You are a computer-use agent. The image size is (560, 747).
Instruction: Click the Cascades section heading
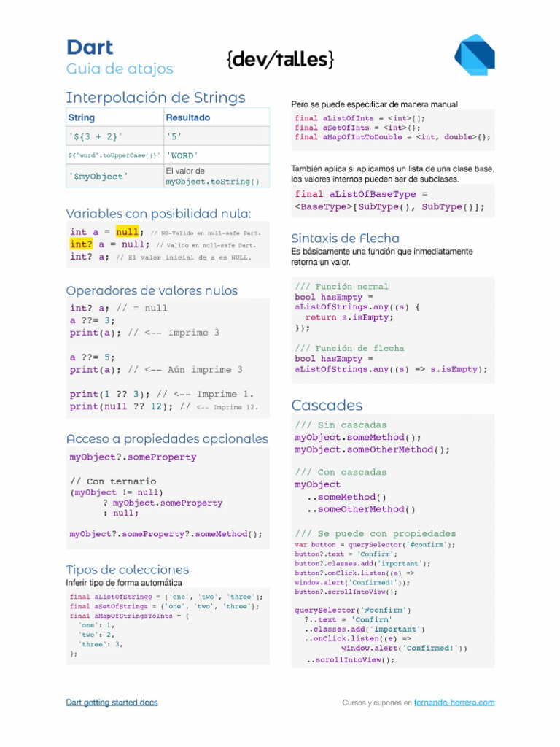tap(327, 405)
